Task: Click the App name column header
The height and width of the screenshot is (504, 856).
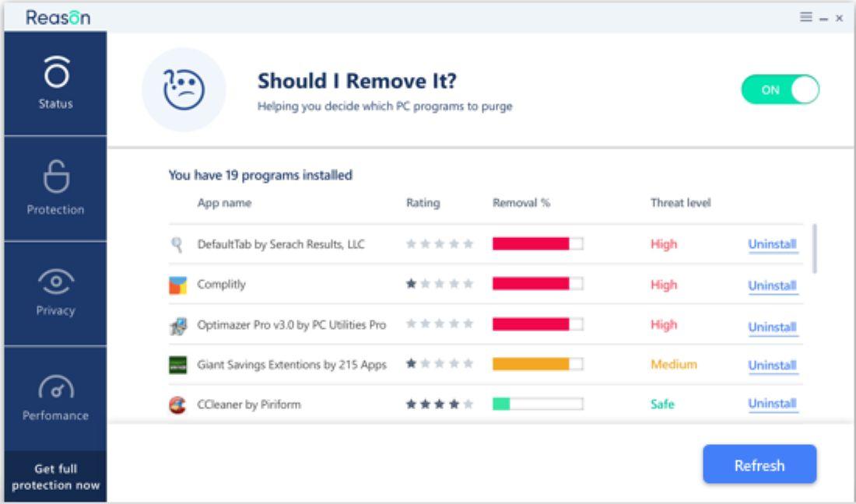Action: pyautogui.click(x=224, y=203)
